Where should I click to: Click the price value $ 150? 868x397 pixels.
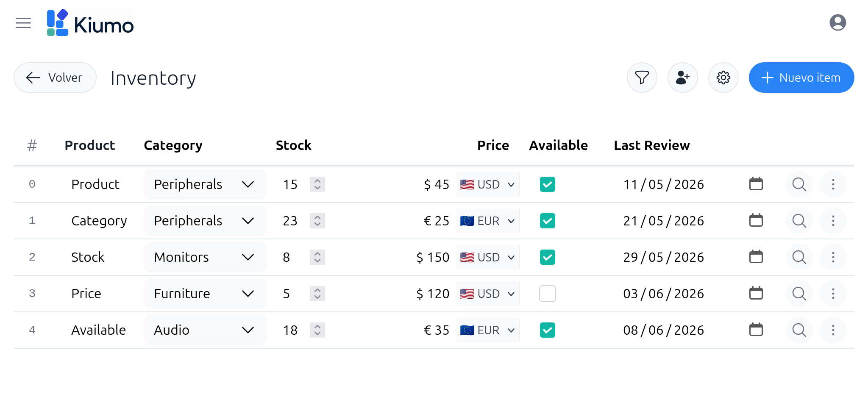point(432,257)
